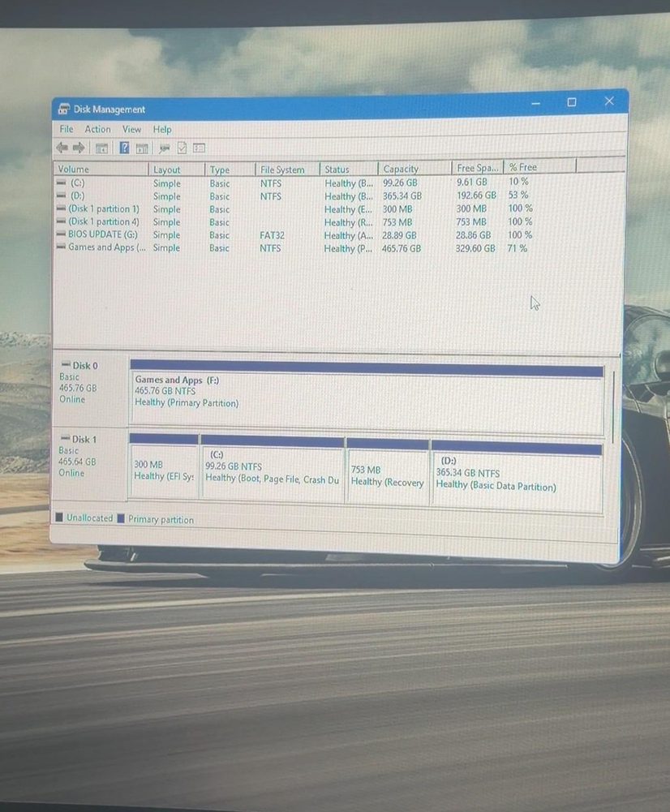The width and height of the screenshot is (670, 812).
Task: Open view Settings via the last toolbar icon
Action: pos(200,148)
